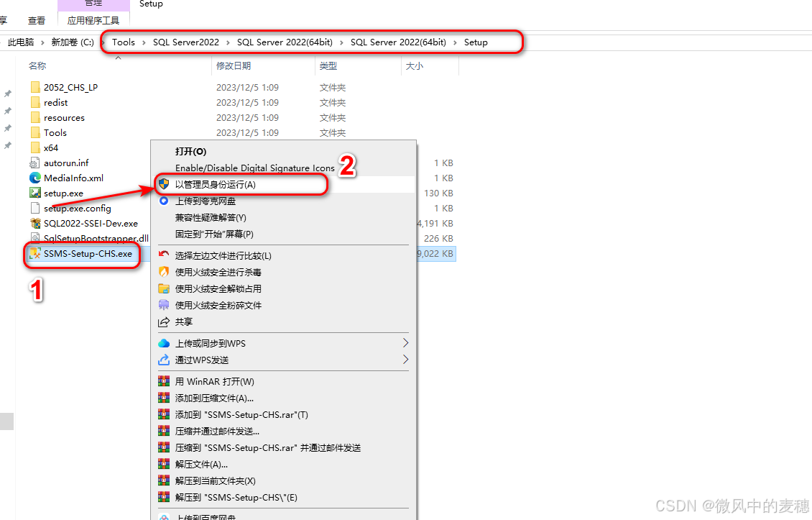Open the 查看 ribbon tab

pos(36,20)
